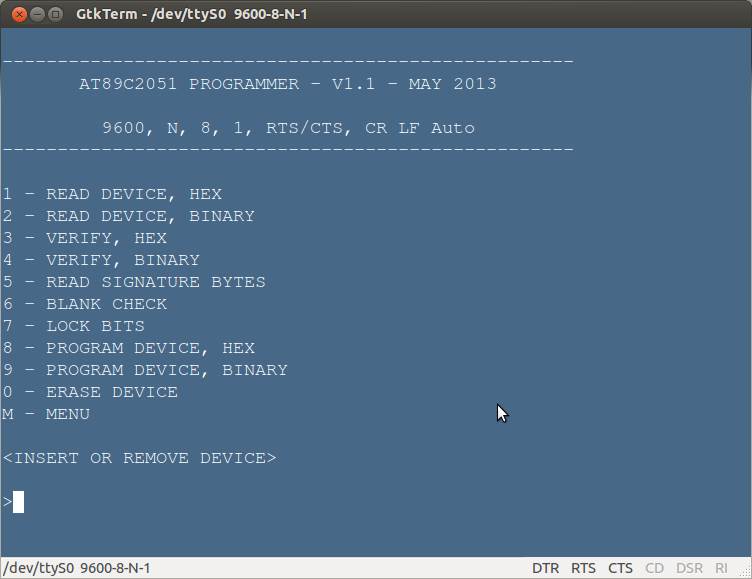This screenshot has height=579, width=752.
Task: Select the 'M - MENU' line
Action: pos(46,414)
